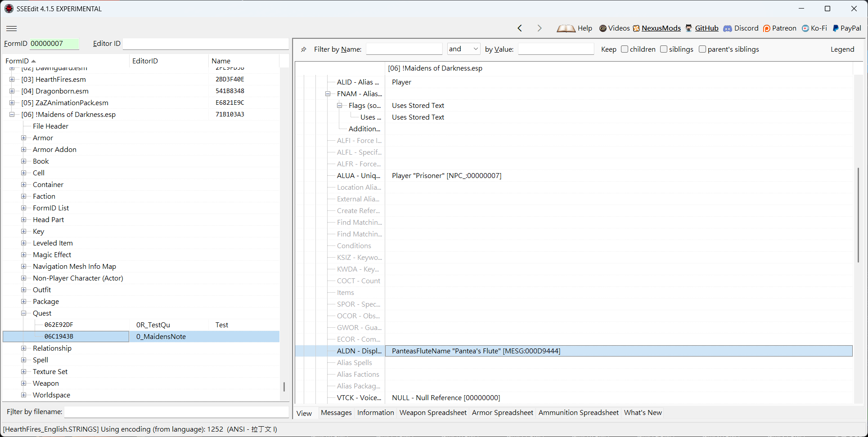Screen dimensions: 868x437
Task: Open the Armor Spreadsheet tab
Action: tap(502, 413)
